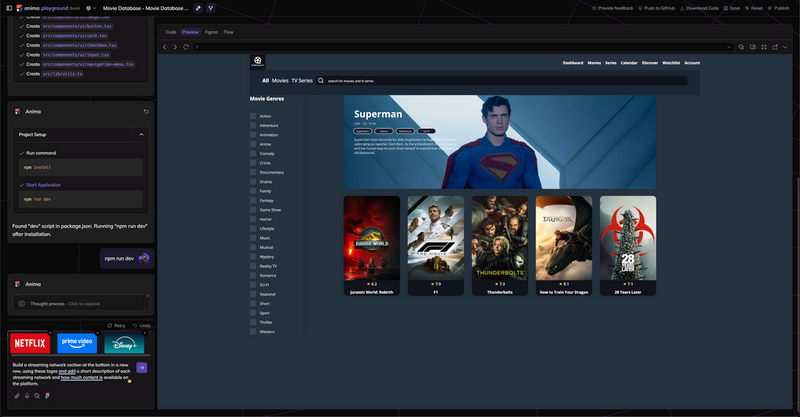Open the Jurassic World Rebirth poster
The height and width of the screenshot is (417, 800).
coord(371,238)
